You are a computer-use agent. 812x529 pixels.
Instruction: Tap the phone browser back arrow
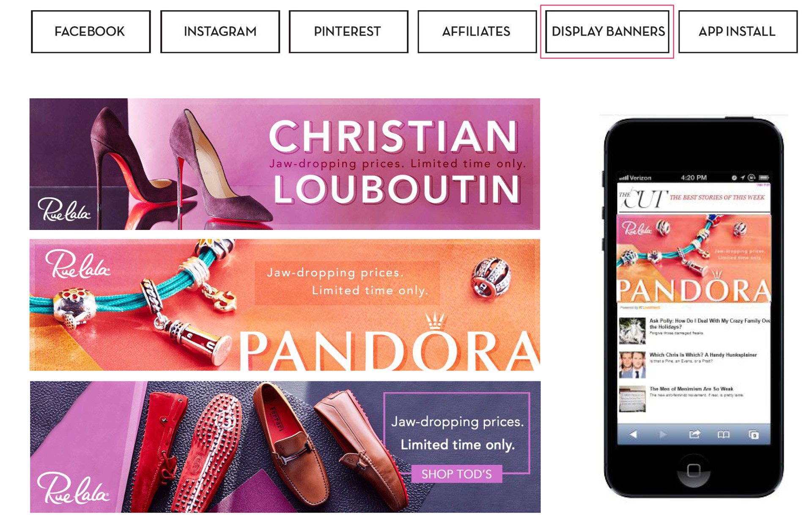[x=633, y=434]
